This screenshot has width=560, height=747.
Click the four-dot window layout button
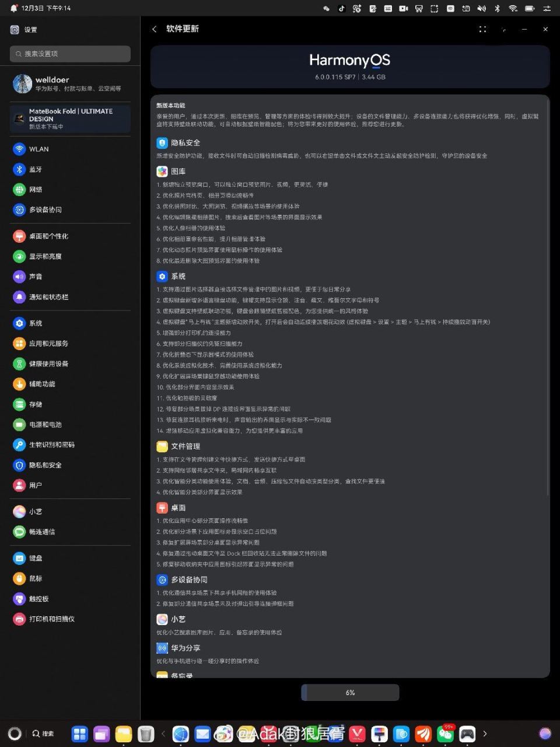coord(482,29)
